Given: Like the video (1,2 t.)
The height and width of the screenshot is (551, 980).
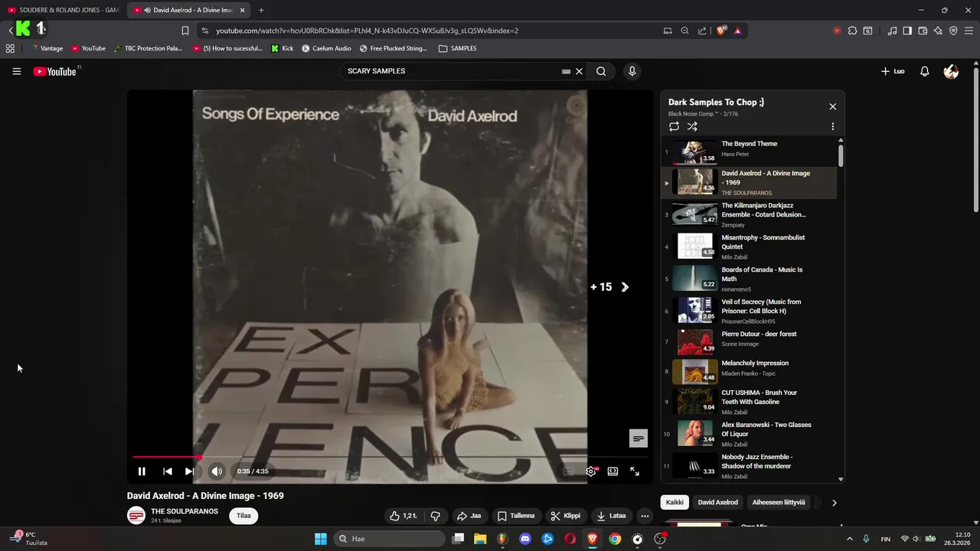Looking at the screenshot, I should [403, 516].
